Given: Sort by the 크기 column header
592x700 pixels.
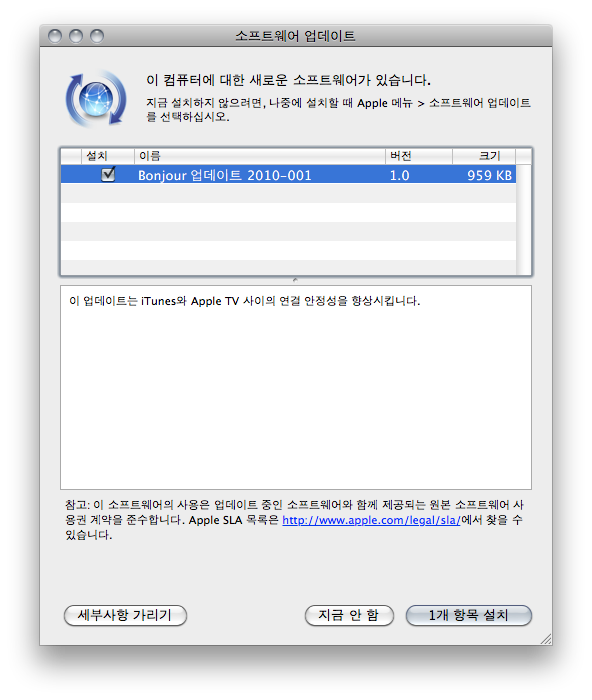Looking at the screenshot, I should point(484,156).
